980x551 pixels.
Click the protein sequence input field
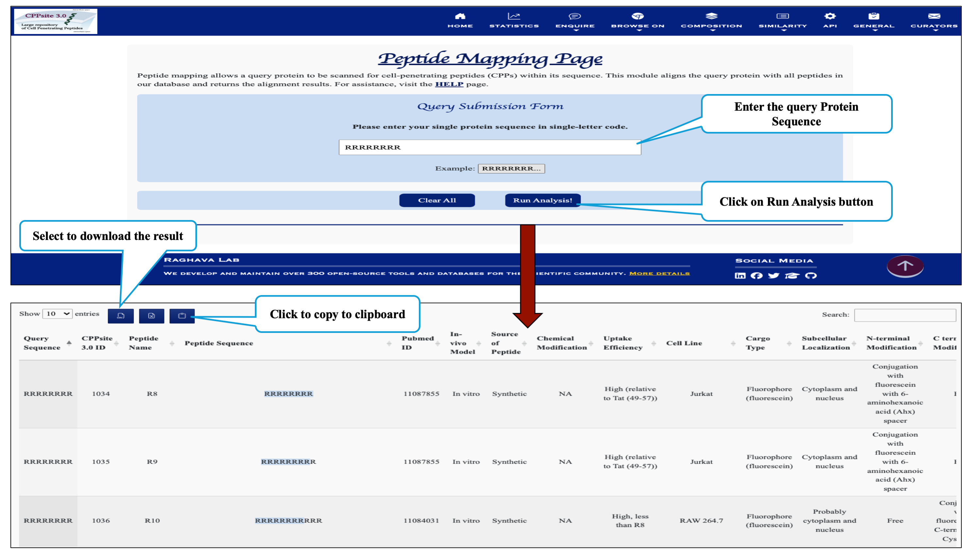490,147
